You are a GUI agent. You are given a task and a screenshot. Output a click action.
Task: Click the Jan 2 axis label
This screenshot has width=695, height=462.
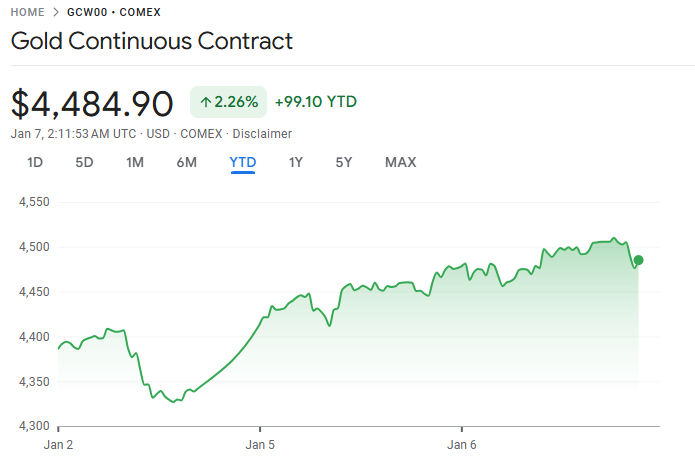pos(59,443)
